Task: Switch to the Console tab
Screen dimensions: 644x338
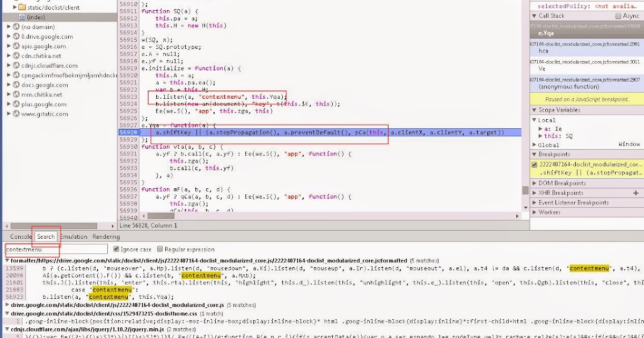Action: 21,237
